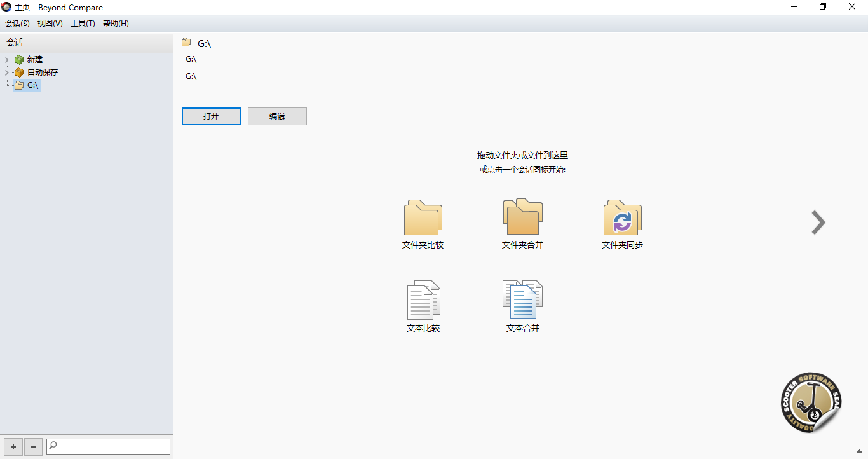Remove the session with the minus button
Image resolution: width=868 pixels, height=459 pixels.
click(x=34, y=447)
